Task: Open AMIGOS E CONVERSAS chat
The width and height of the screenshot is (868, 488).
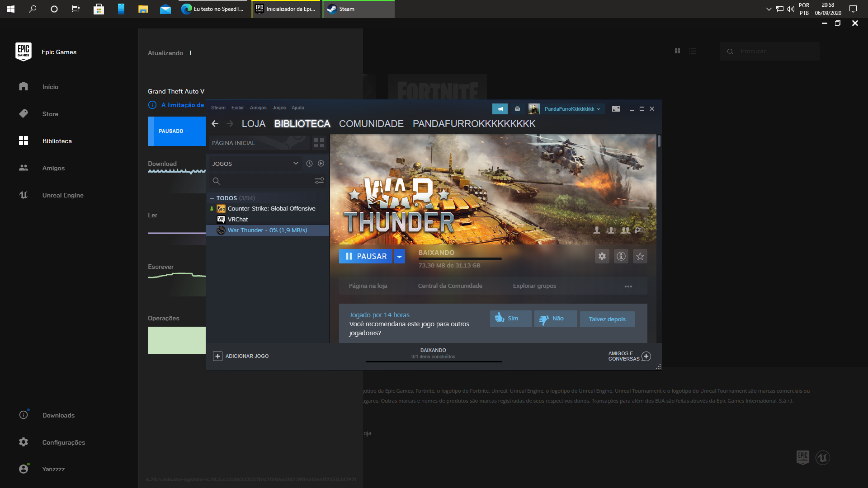Action: (x=629, y=356)
